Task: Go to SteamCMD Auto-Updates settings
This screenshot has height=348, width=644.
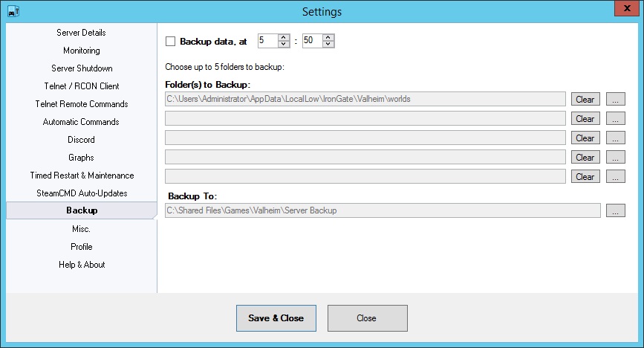Action: click(81, 193)
